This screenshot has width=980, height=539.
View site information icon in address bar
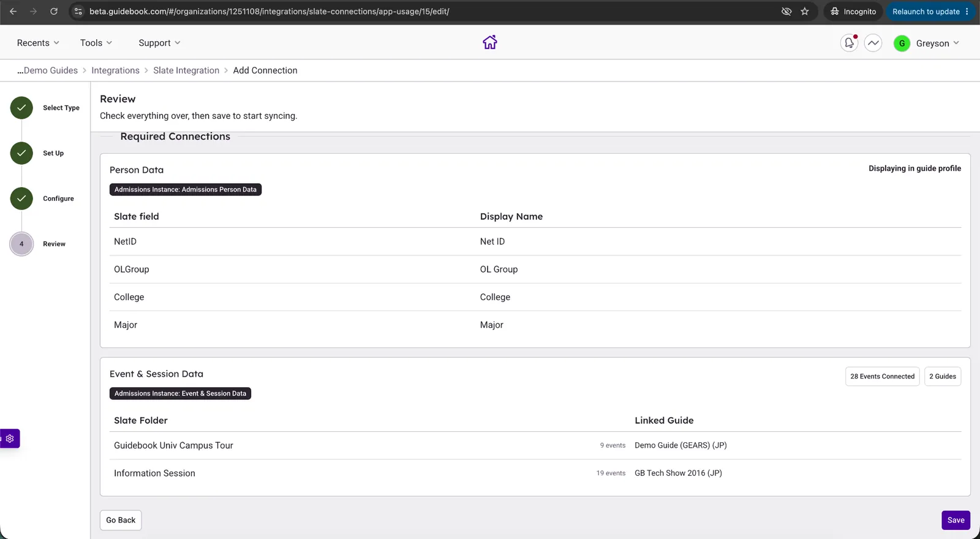click(78, 12)
